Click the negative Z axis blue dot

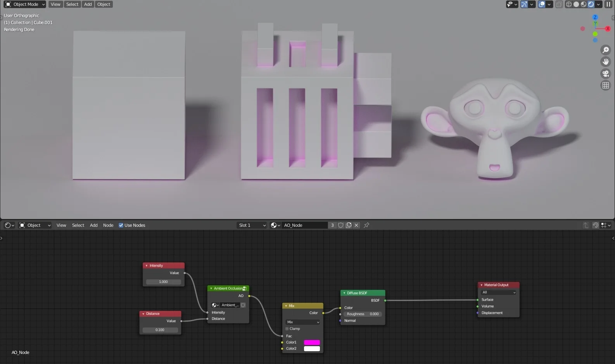(x=595, y=40)
